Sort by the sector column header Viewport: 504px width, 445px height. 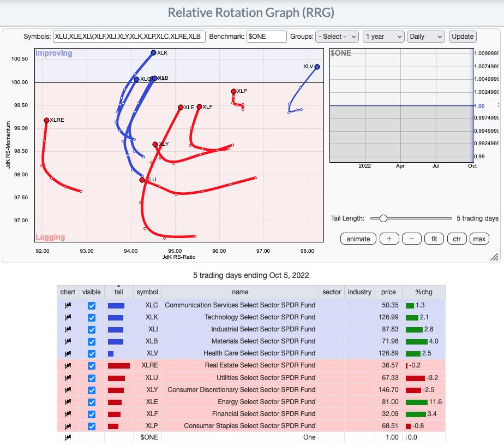(332, 292)
